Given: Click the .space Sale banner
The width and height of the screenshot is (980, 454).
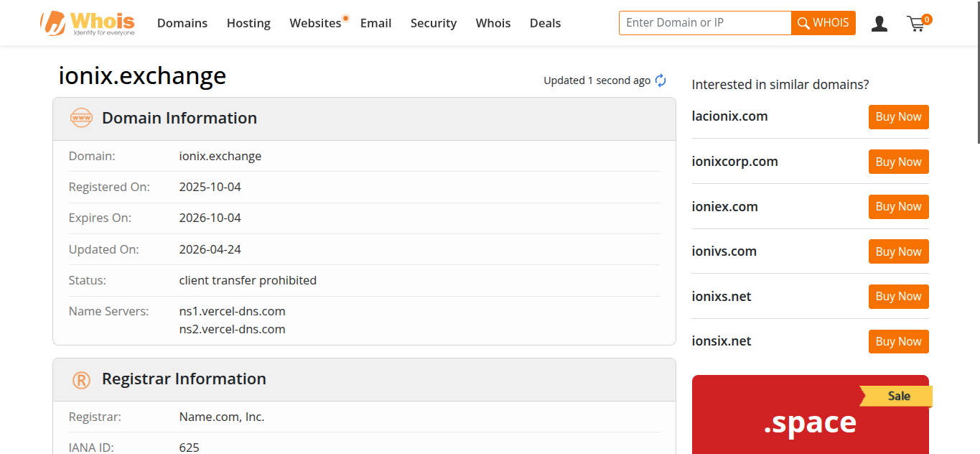Looking at the screenshot, I should click(x=811, y=414).
